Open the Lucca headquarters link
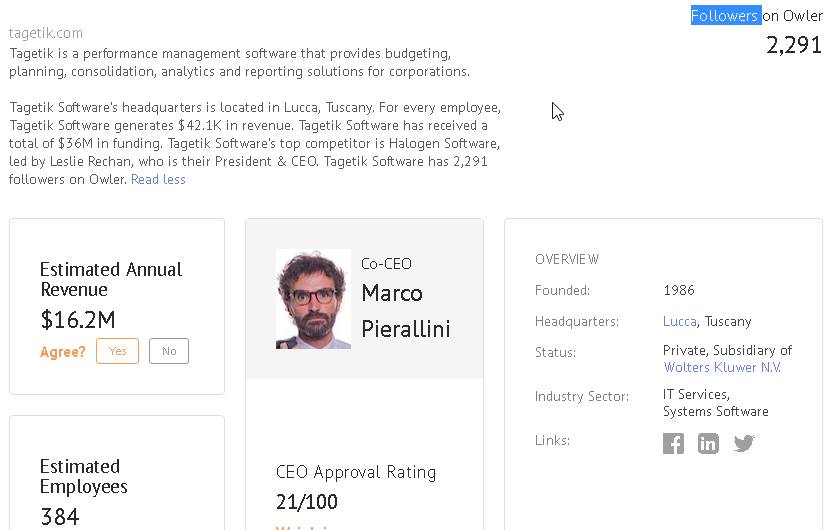Viewport: 833px width, 530px height. (680, 321)
